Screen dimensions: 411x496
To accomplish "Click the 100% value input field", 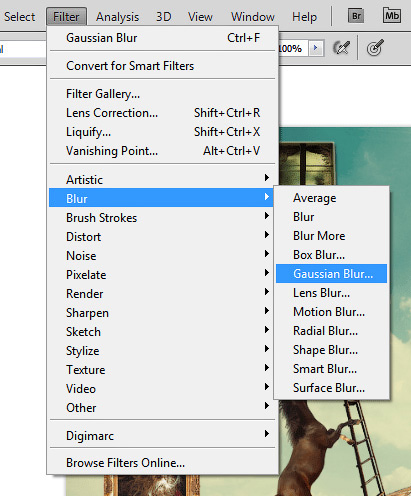I will [293, 49].
